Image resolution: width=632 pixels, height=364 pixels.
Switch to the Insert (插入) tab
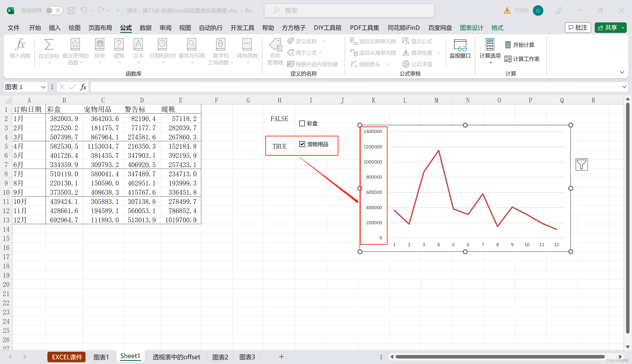[55, 28]
